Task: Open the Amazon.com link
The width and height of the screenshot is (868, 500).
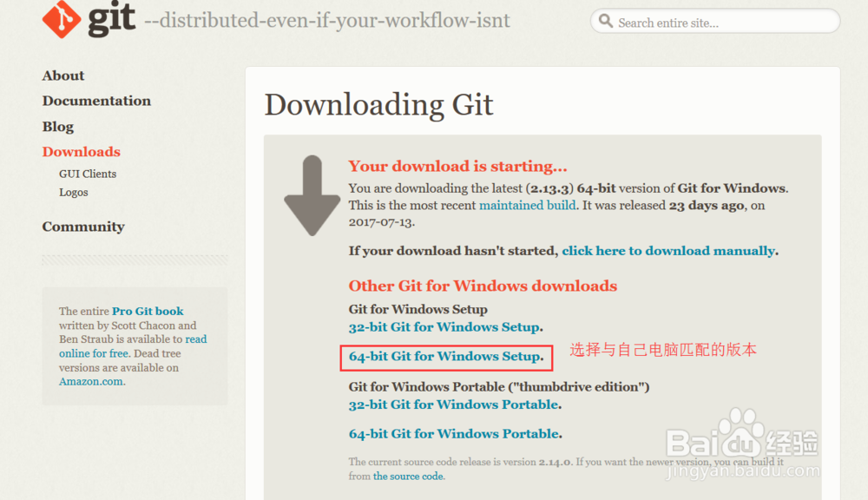Action: pos(91,381)
